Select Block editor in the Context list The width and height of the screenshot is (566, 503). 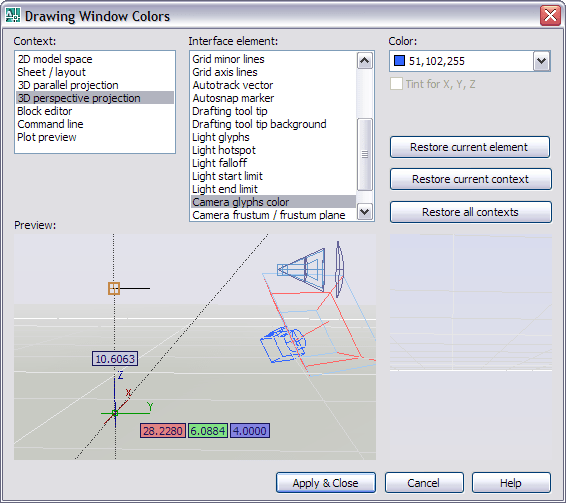coord(45,111)
